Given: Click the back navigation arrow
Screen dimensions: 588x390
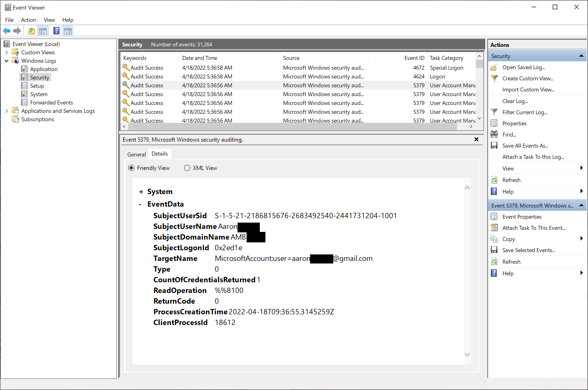Looking at the screenshot, I should pos(7,31).
